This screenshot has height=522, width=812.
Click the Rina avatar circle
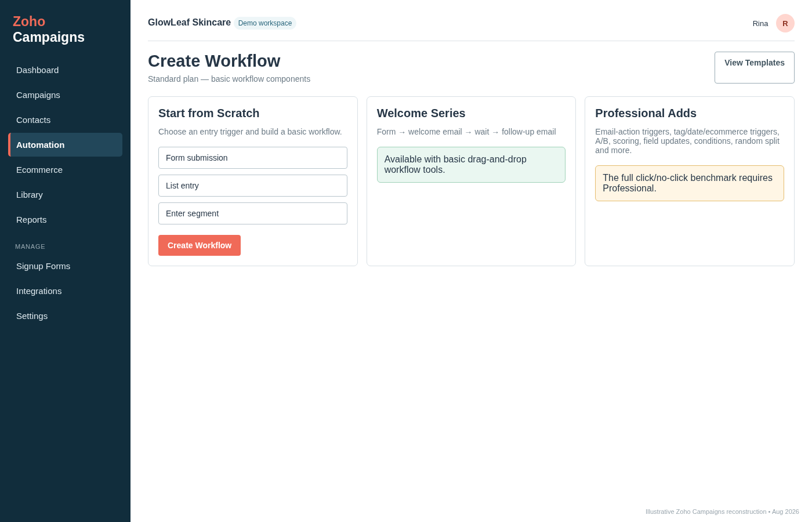[x=785, y=23]
